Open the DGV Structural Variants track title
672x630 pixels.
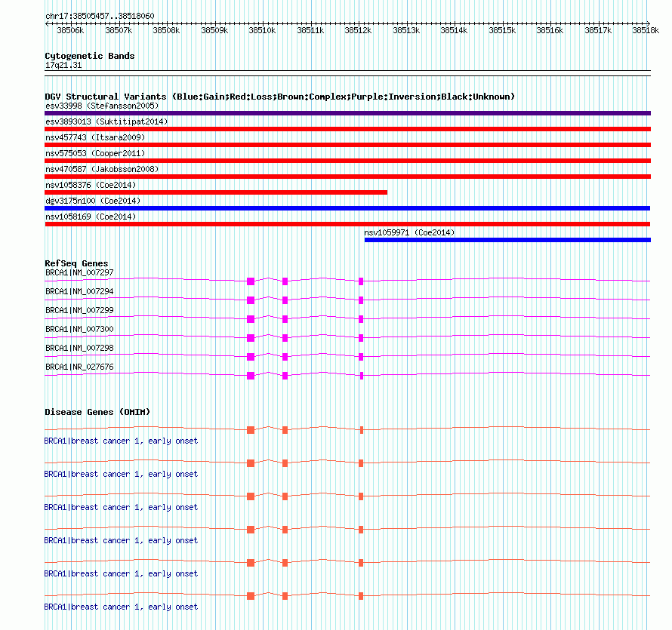coord(280,97)
